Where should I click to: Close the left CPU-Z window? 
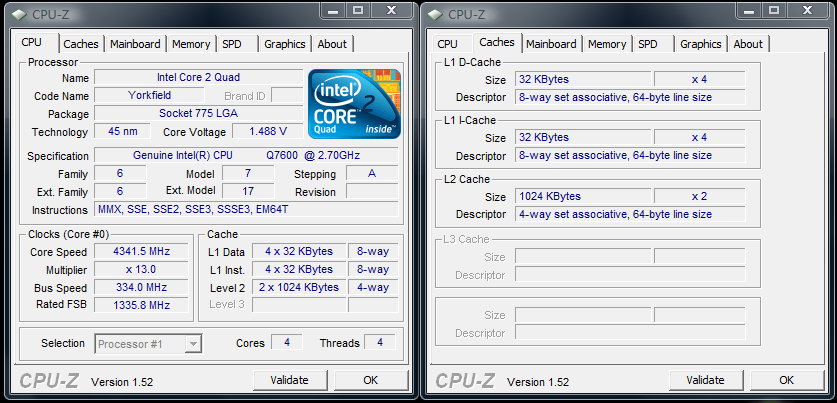(x=392, y=10)
